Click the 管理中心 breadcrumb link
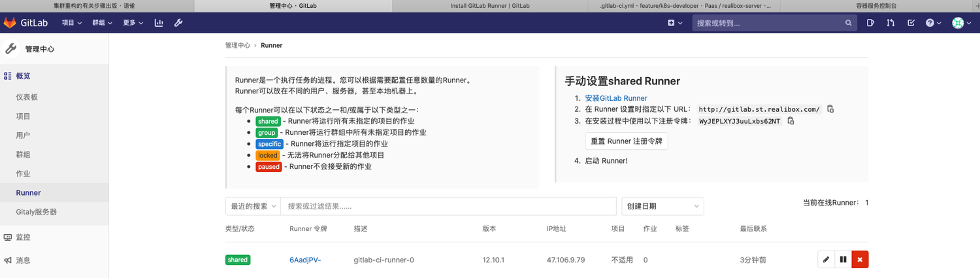This screenshot has width=980, height=278. (238, 45)
